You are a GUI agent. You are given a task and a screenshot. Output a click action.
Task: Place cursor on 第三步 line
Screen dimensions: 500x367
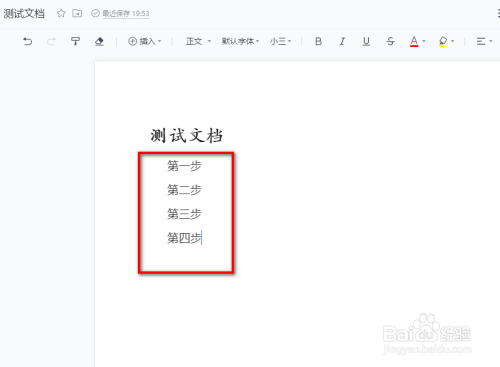(184, 214)
